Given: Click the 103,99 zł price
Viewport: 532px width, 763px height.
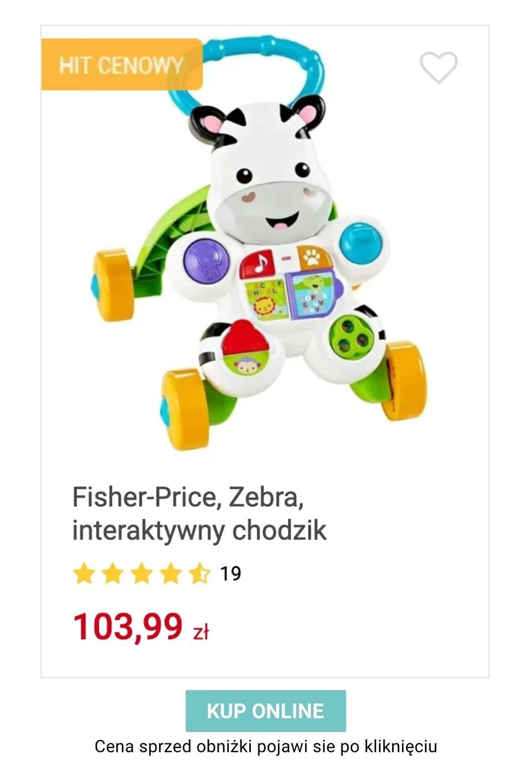Looking at the screenshot, I should click(x=141, y=626).
